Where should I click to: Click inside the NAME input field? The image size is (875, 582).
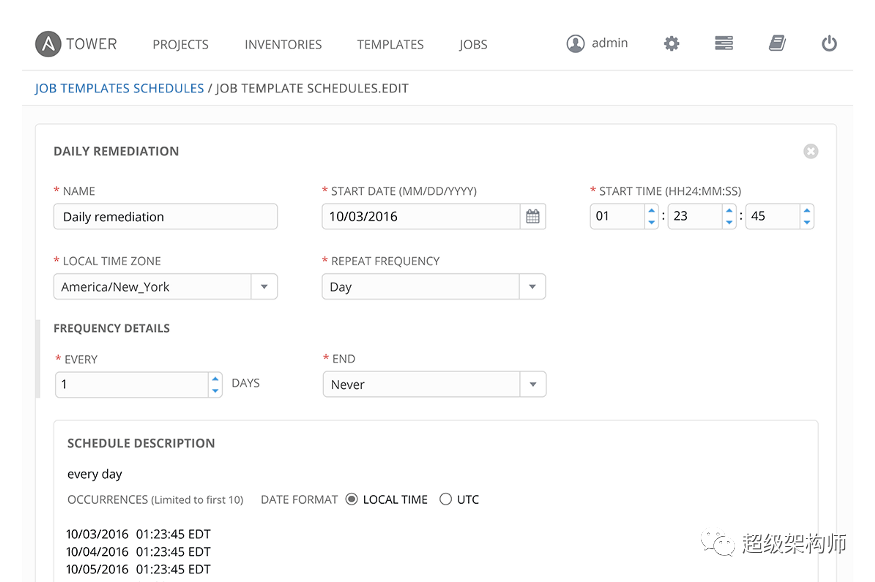(165, 216)
